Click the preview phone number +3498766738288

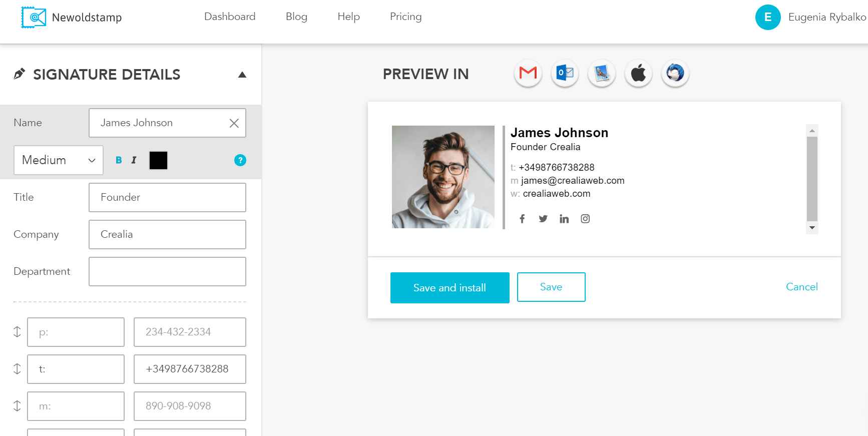coord(557,167)
